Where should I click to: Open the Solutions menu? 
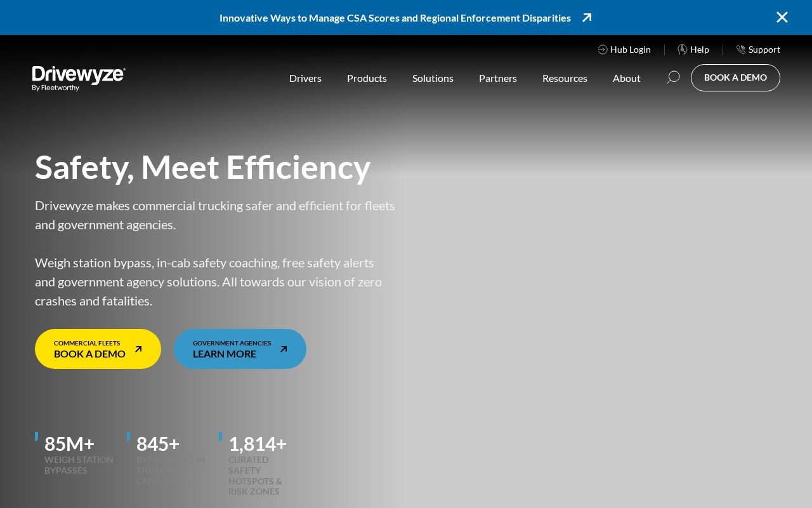coord(433,78)
